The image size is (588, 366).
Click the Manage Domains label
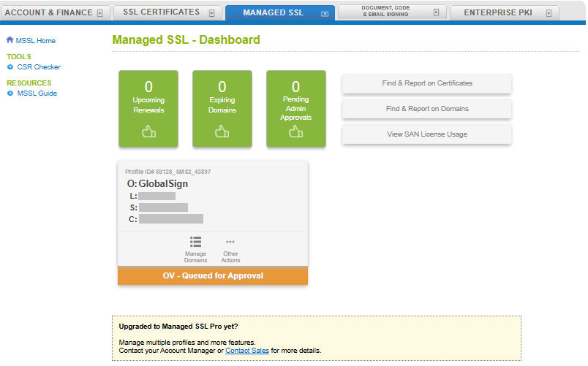coord(195,257)
